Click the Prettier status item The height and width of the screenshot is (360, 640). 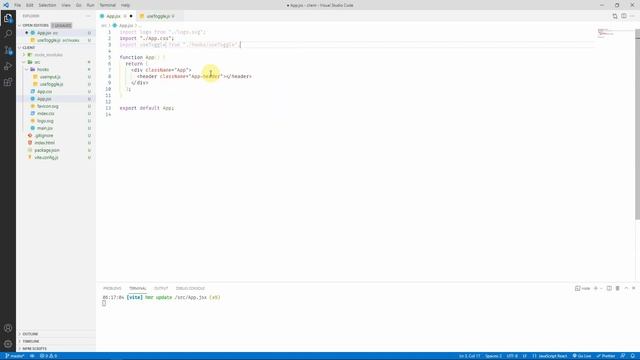[606, 356]
